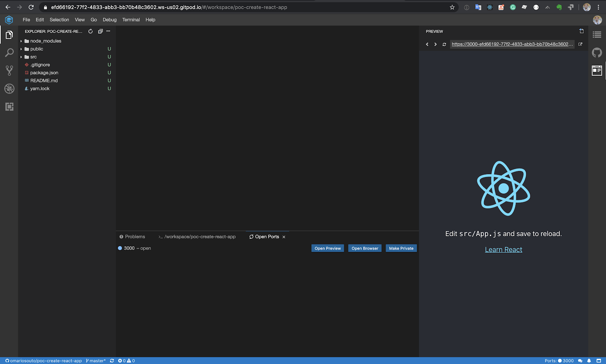
Task: Open notifications bell in status bar
Action: coord(589,361)
